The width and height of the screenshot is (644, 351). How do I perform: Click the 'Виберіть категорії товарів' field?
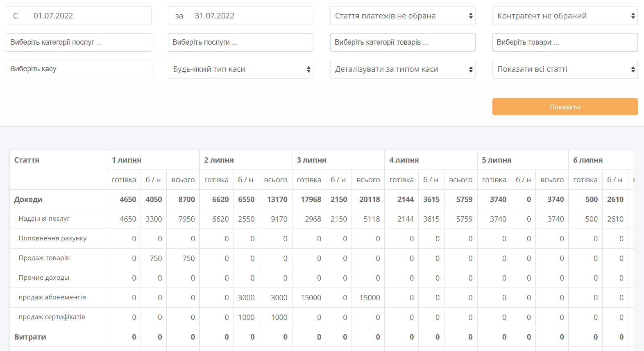pyautogui.click(x=402, y=43)
